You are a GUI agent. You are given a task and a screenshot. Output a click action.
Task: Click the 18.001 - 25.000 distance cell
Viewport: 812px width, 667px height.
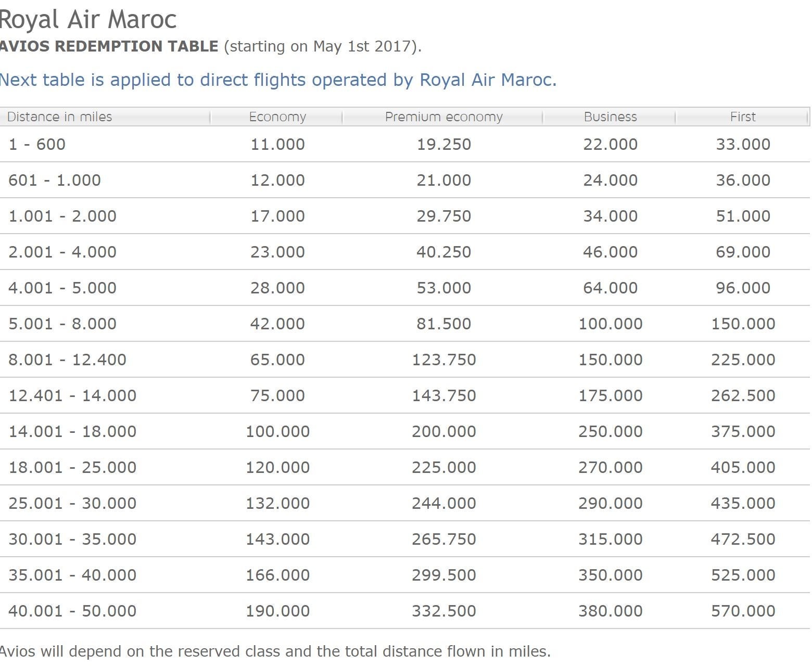(x=72, y=467)
